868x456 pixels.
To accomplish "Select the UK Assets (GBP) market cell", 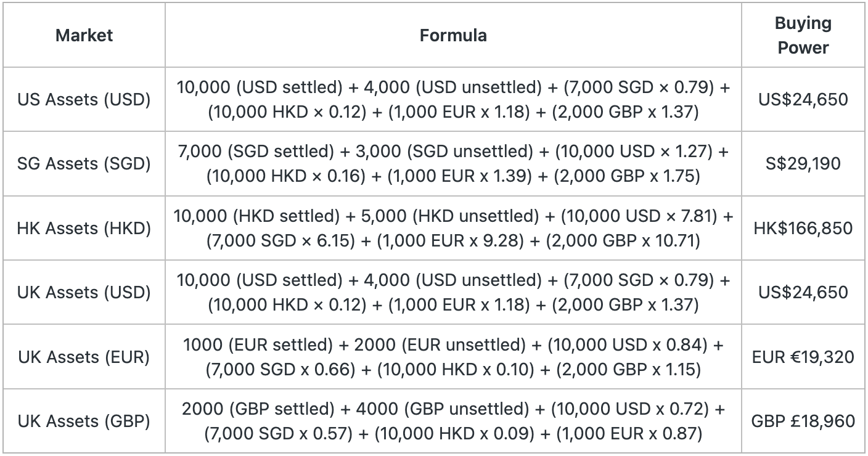I will (x=84, y=421).
